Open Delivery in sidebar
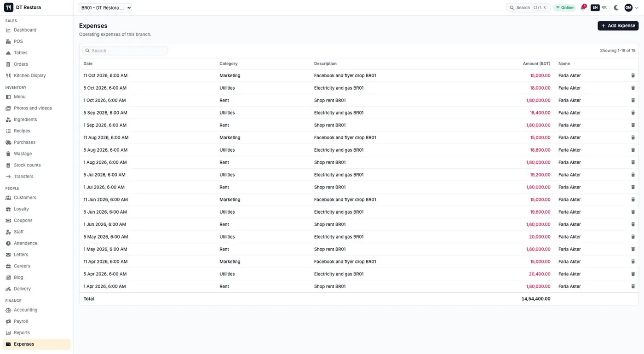Screen dimensions: 644x354 point(36,289)
